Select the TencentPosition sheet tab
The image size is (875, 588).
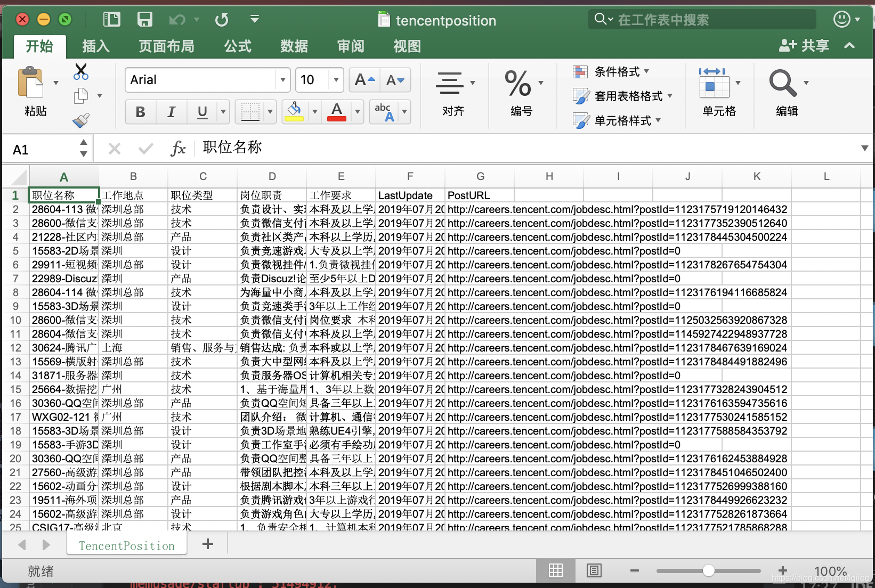[127, 545]
